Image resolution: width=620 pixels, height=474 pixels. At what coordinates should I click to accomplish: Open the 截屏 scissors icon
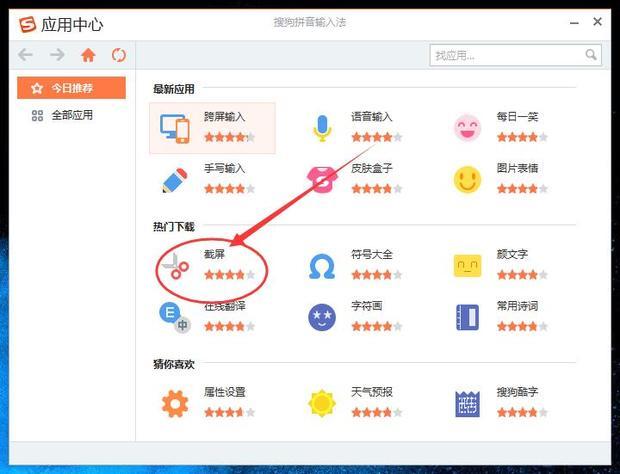[175, 266]
